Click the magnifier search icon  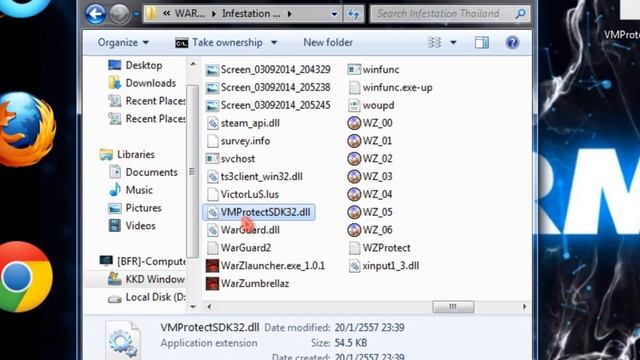coord(520,14)
